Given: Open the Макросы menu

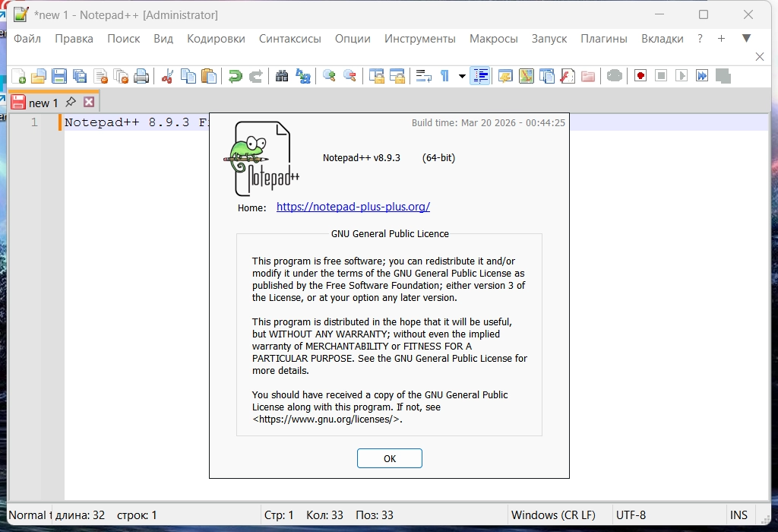Looking at the screenshot, I should (x=494, y=39).
